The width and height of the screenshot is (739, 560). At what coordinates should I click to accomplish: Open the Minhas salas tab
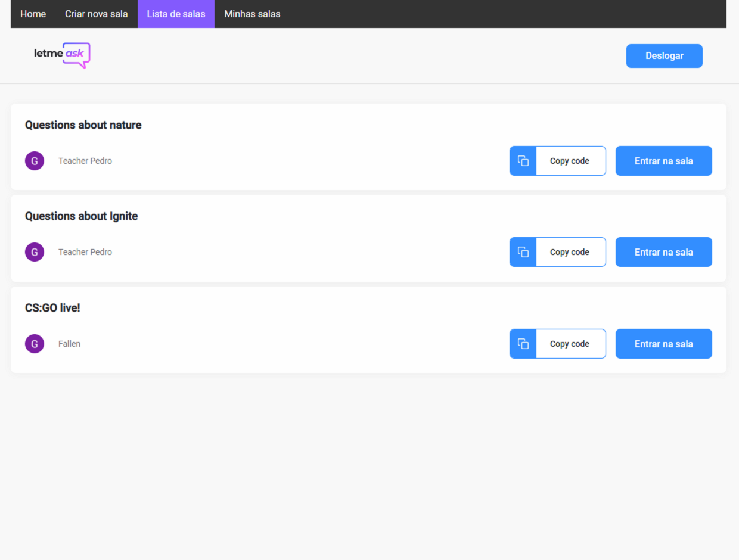[251, 14]
